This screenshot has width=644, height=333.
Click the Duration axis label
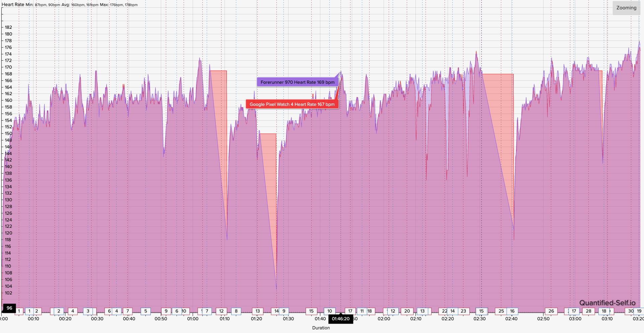[x=321, y=328]
